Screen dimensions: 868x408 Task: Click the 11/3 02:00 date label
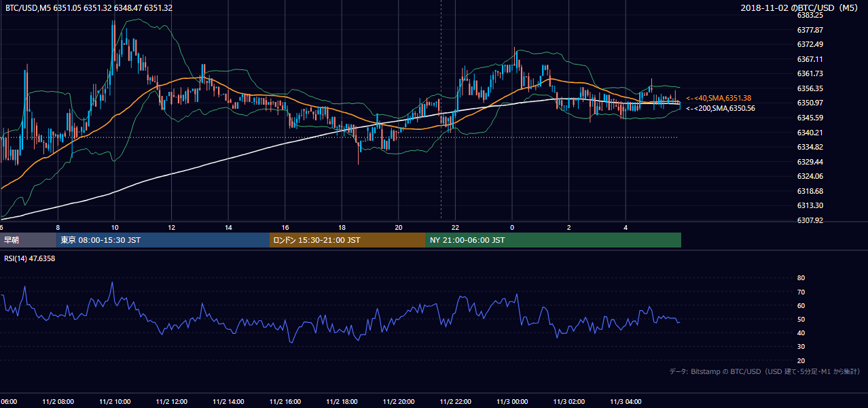[x=569, y=402]
